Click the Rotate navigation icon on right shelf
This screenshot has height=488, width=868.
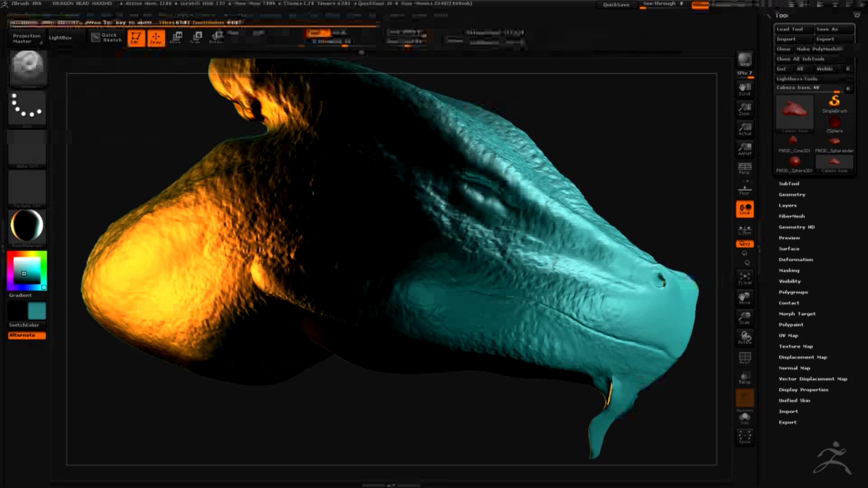(x=745, y=338)
